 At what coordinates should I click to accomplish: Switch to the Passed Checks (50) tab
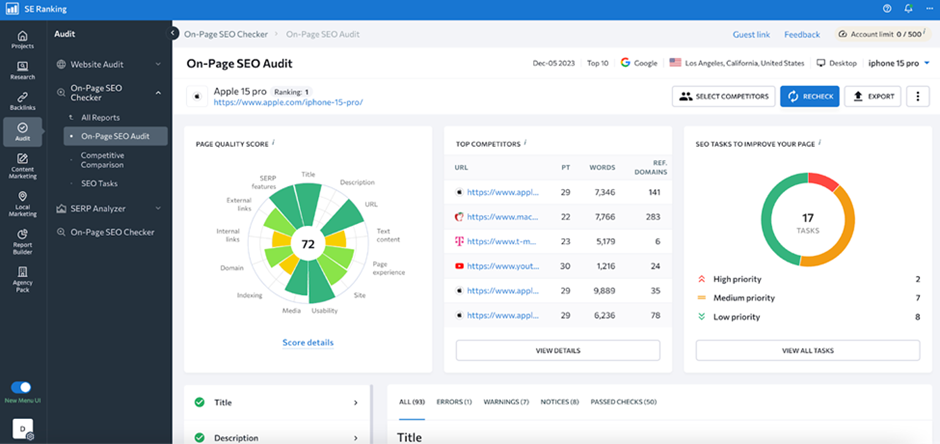(623, 402)
